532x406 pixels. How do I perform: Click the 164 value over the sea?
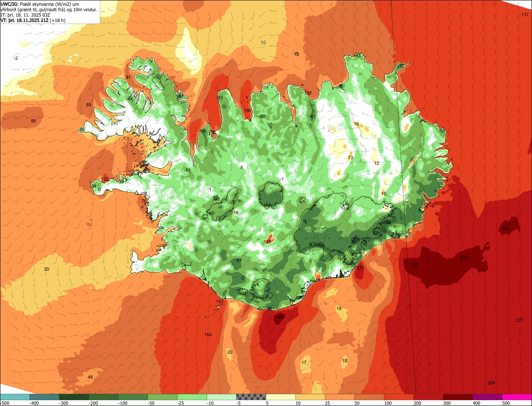pos(208,335)
